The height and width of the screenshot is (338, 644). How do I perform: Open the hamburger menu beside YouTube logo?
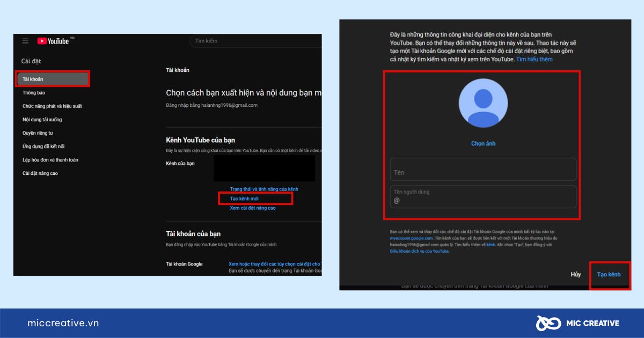(x=25, y=41)
